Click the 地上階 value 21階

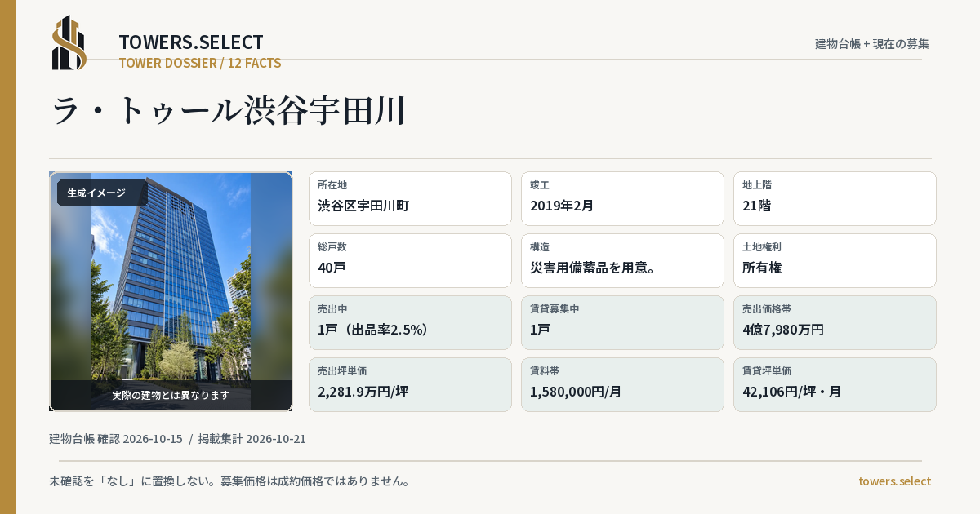(757, 205)
